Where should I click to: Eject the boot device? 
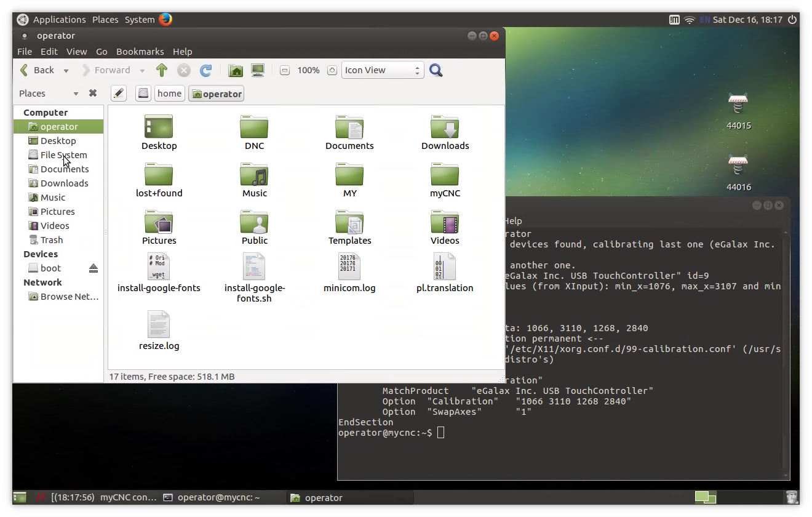[x=94, y=268]
